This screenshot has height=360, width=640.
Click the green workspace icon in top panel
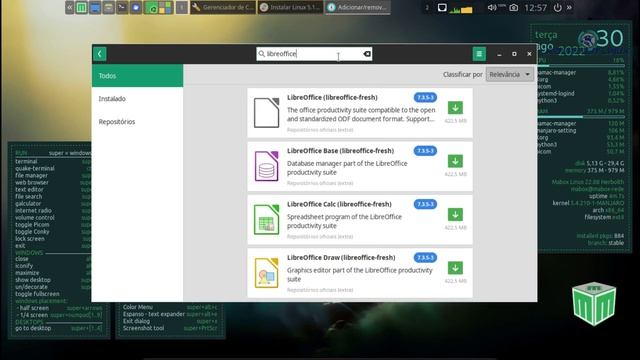[152, 7]
